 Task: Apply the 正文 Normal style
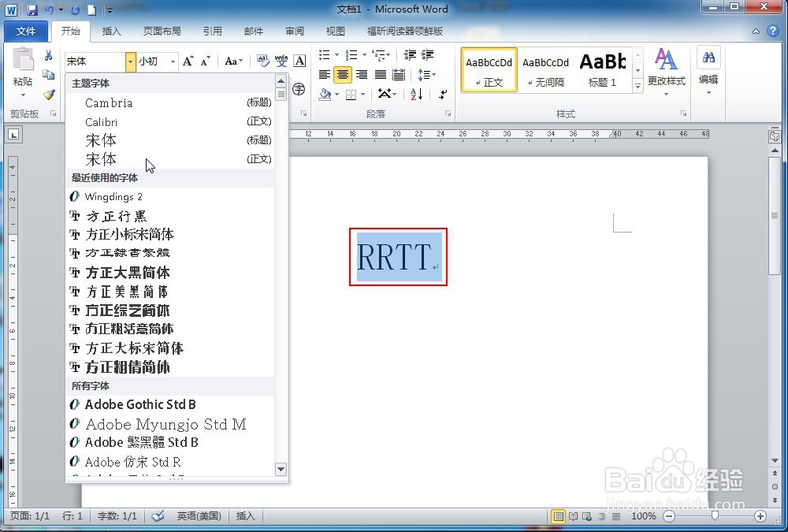point(489,70)
